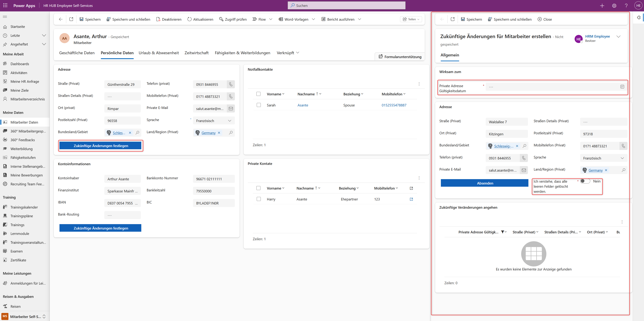Screen dimensions: 644x321
Task: Click the Power Apps app launcher waffle
Action: 5,6
